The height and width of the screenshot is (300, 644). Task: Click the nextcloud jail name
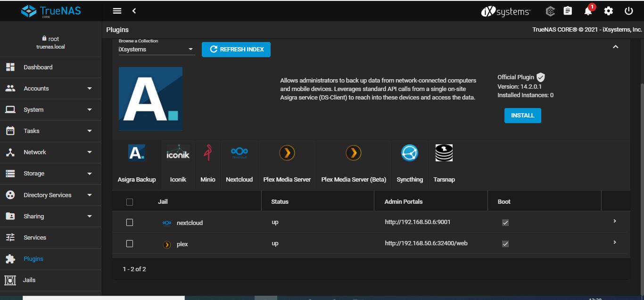[190, 223]
